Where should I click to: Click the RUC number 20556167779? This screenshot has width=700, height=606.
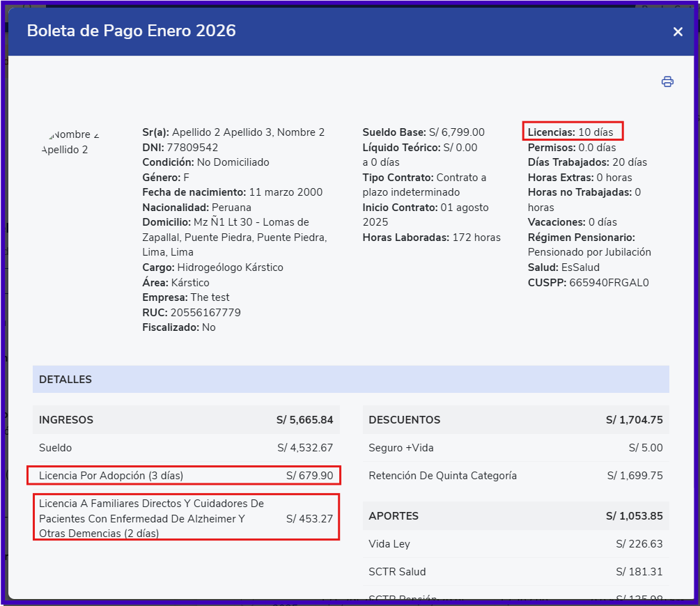pos(205,313)
